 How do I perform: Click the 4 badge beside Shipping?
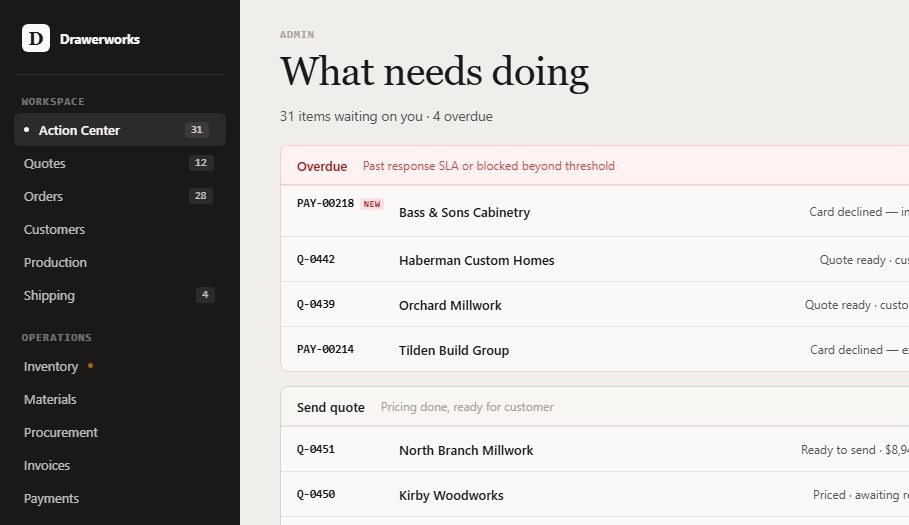[x=205, y=295]
